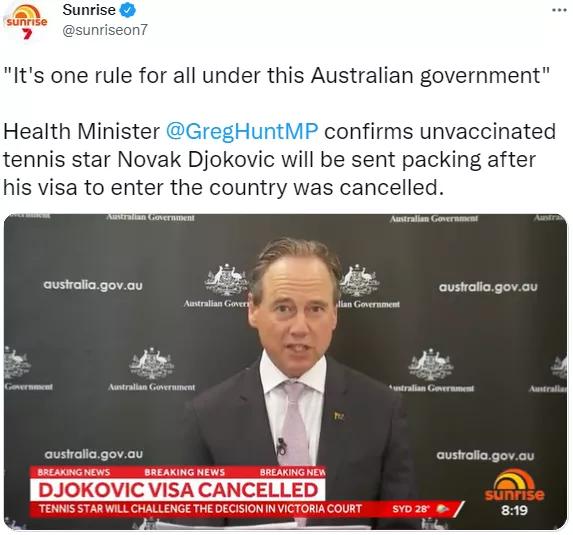Click the tennis star court challenge ticker
Viewport: 573px width, 535px height.
pyautogui.click(x=200, y=509)
